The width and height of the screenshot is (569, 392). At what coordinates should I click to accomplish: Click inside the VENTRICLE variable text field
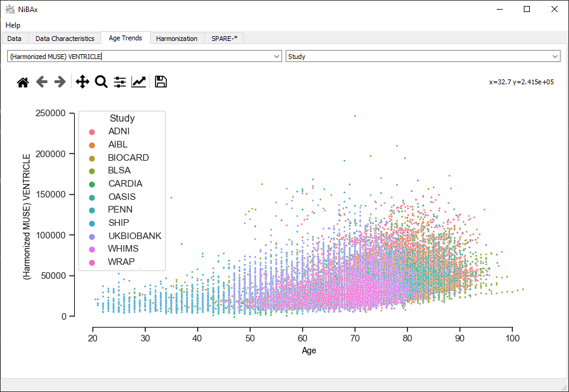point(140,57)
